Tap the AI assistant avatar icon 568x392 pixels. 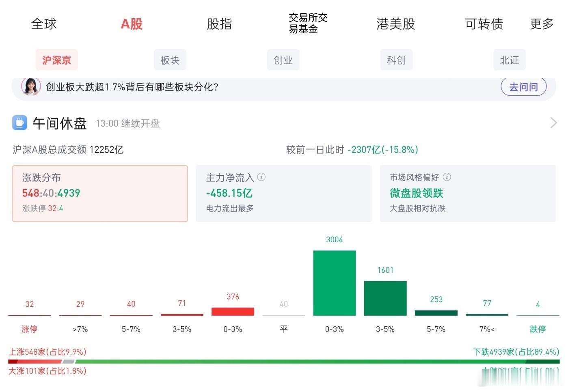(31, 86)
